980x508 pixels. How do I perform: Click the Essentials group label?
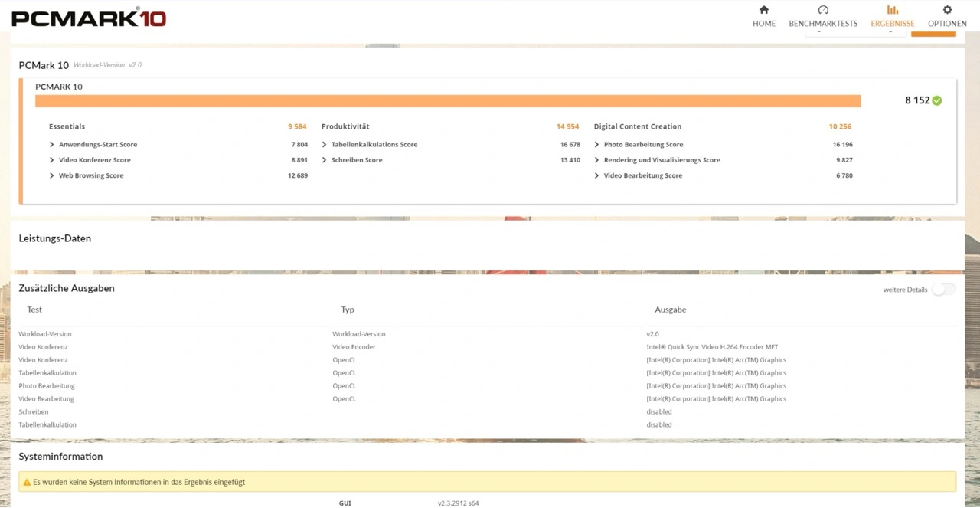tap(67, 126)
